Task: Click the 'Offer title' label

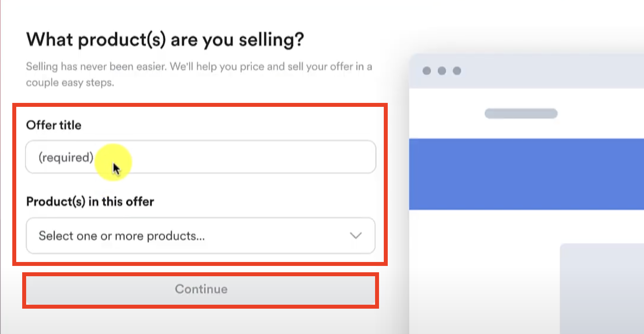Action: tap(54, 125)
